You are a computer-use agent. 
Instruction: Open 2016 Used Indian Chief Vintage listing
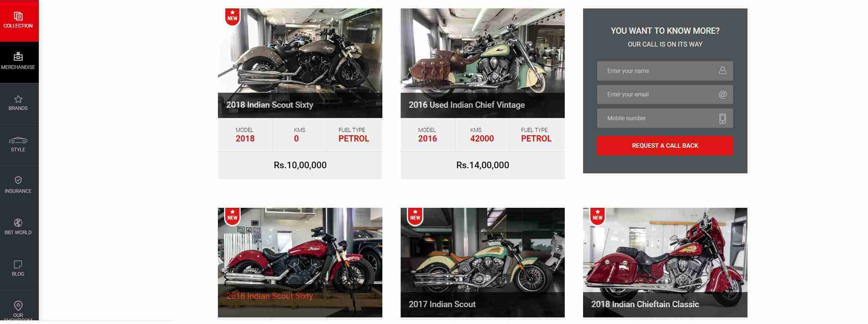pos(467,105)
